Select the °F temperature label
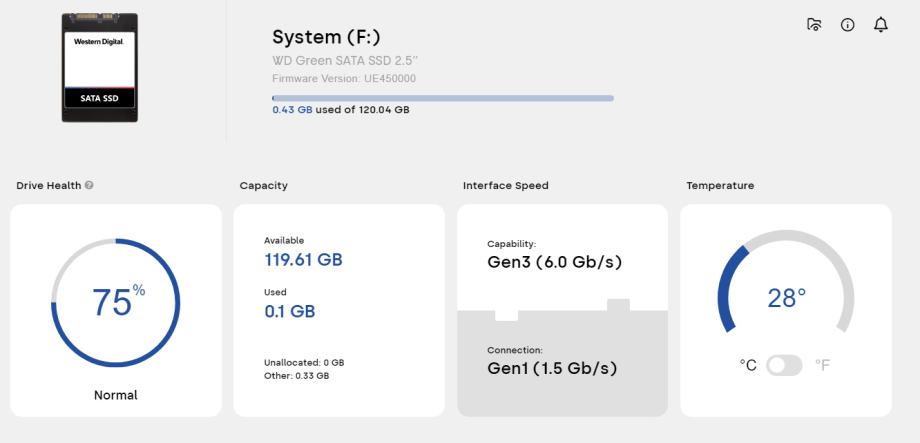Viewport: 920px width, 443px height. 822,366
